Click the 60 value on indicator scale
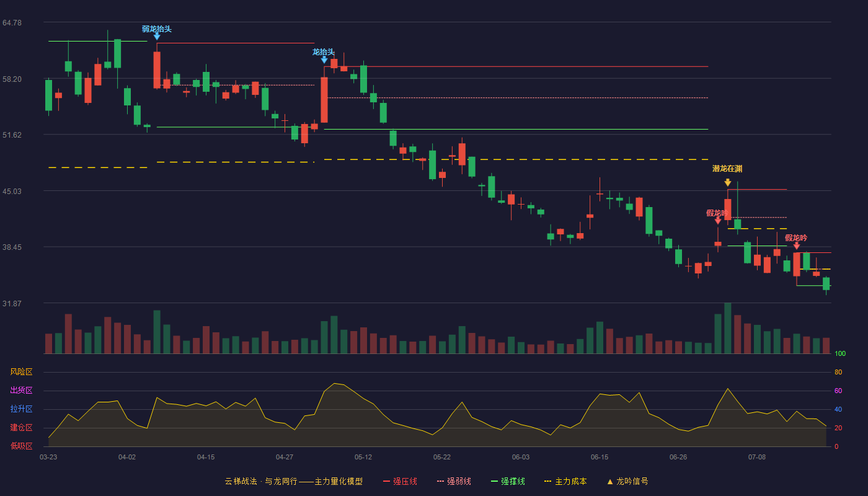This screenshot has height=496, width=868. coord(838,391)
